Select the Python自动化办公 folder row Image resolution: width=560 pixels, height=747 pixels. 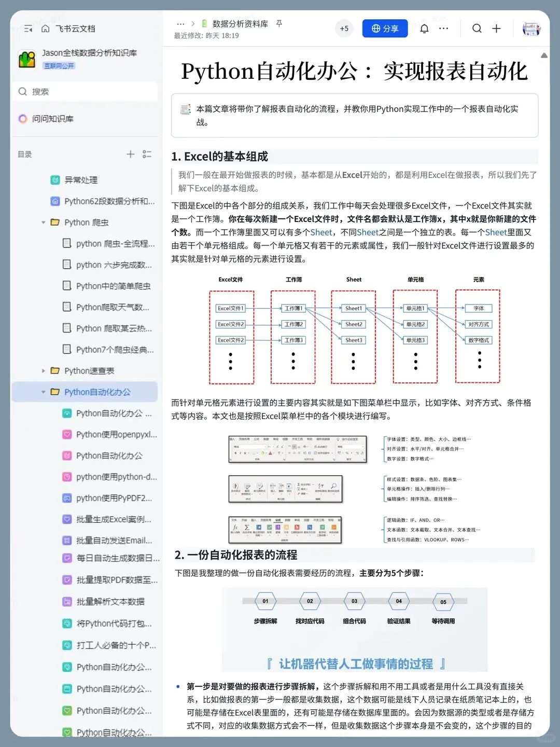85,392
